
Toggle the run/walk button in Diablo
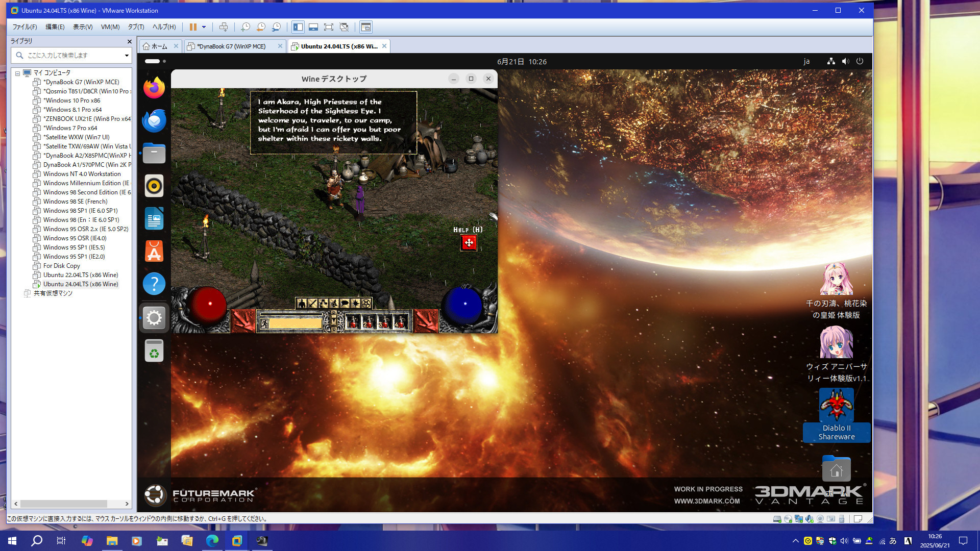pyautogui.click(x=264, y=323)
